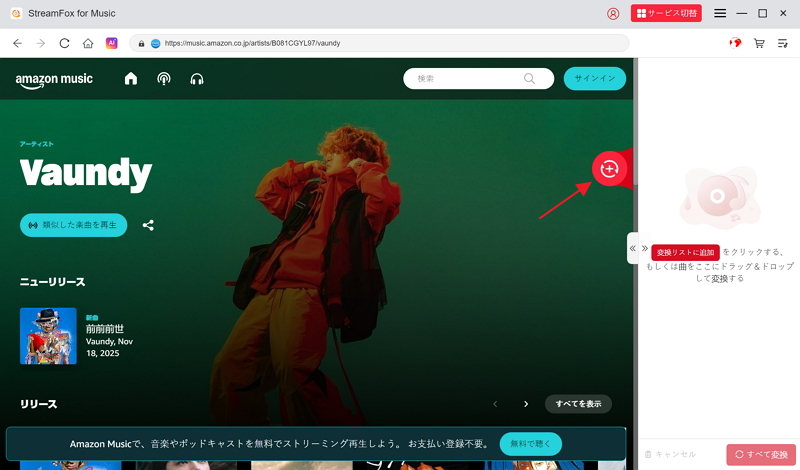Click the user account icon in title bar
This screenshot has width=800, height=470.
[x=613, y=14]
